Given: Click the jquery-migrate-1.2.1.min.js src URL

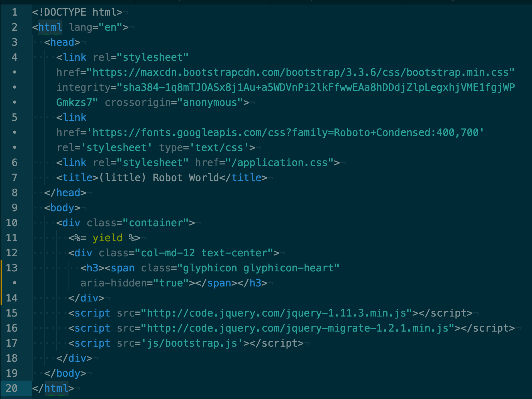Looking at the screenshot, I should [297, 328].
